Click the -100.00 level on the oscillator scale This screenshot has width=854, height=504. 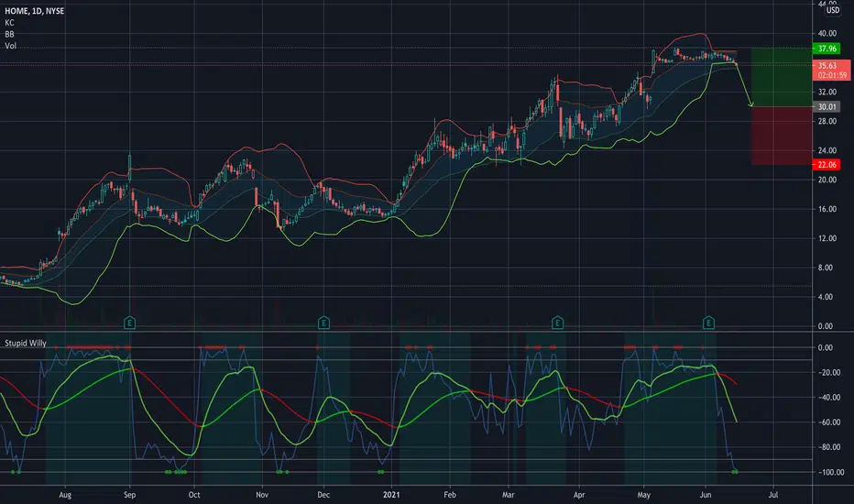(830, 473)
